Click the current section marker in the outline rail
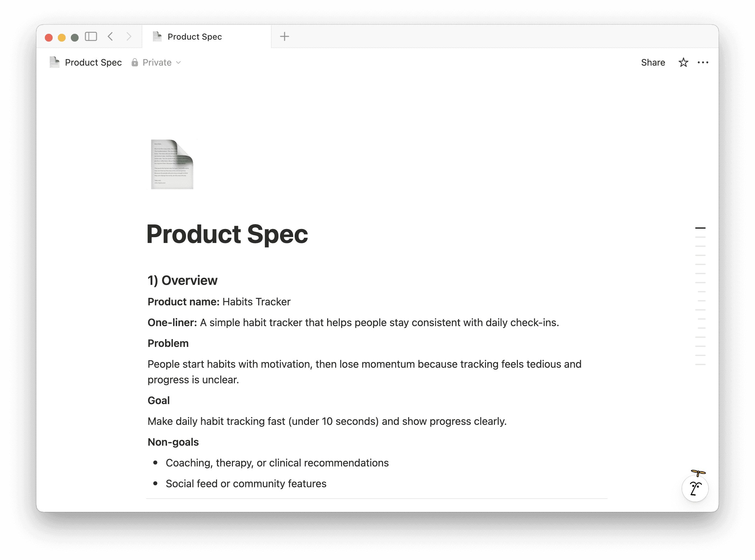 [700, 227]
